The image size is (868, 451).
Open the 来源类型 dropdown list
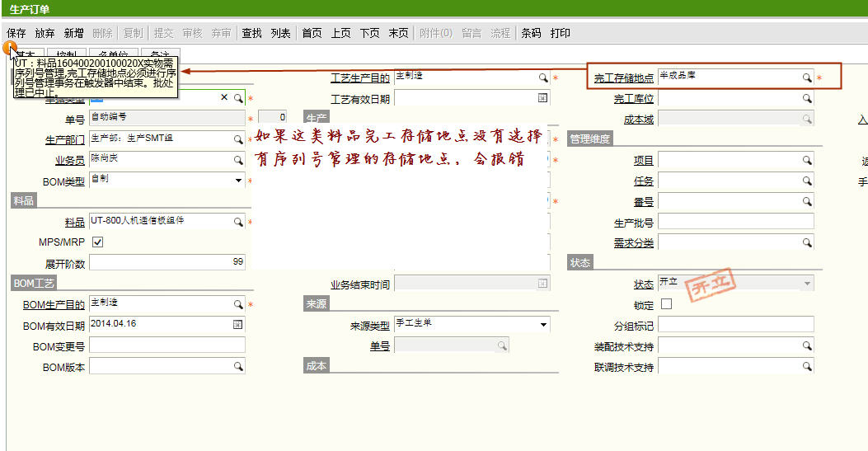click(543, 325)
